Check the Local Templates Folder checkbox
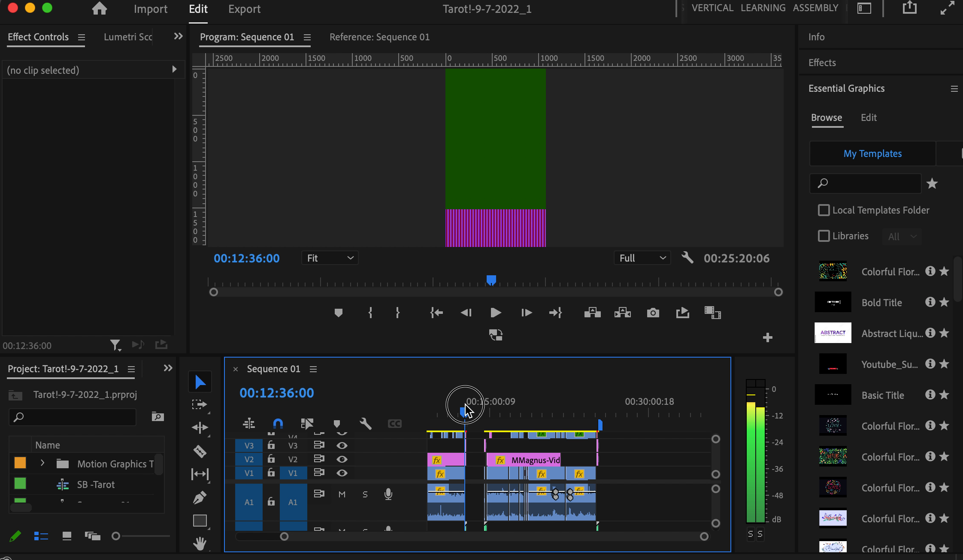Screen dimensions: 963x560 (824, 210)
